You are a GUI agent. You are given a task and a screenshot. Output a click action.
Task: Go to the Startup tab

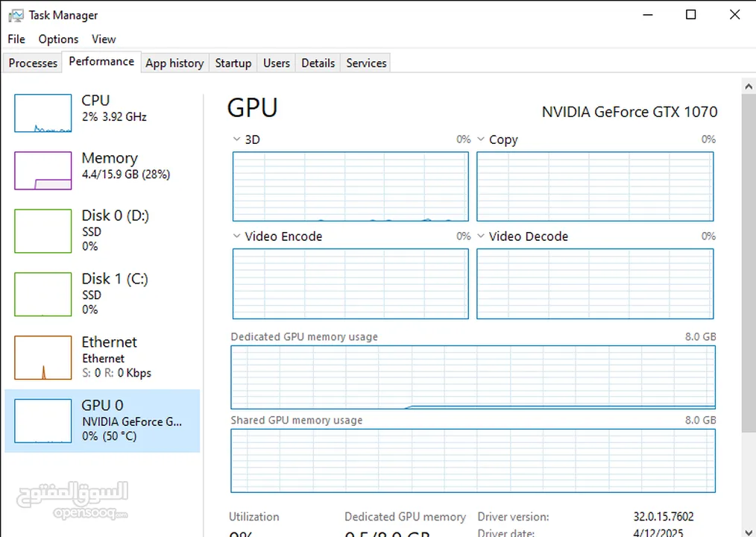(233, 63)
